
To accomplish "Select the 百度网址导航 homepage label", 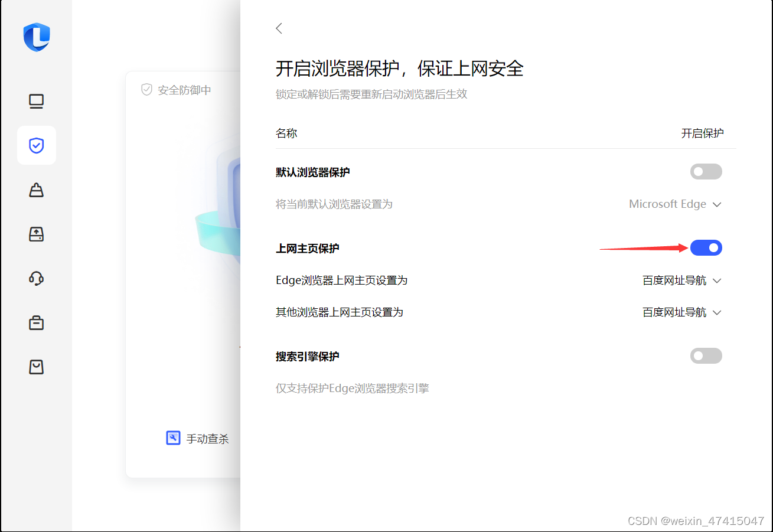I will click(674, 280).
